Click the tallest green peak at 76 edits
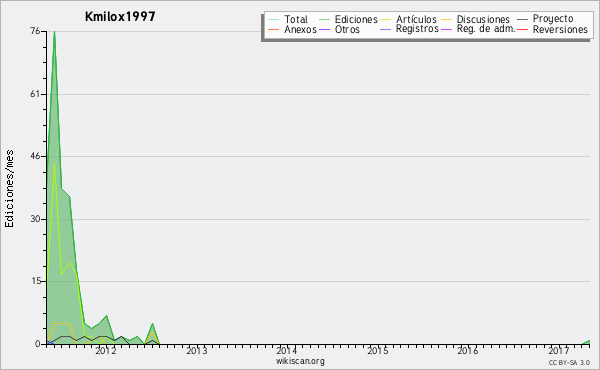Viewport: 600px width, 370px height. (54, 32)
